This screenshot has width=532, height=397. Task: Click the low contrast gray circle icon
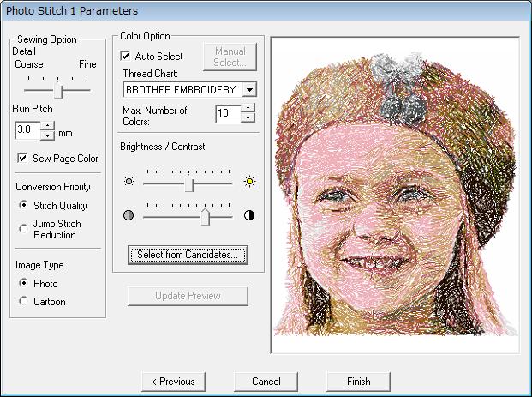click(x=129, y=215)
